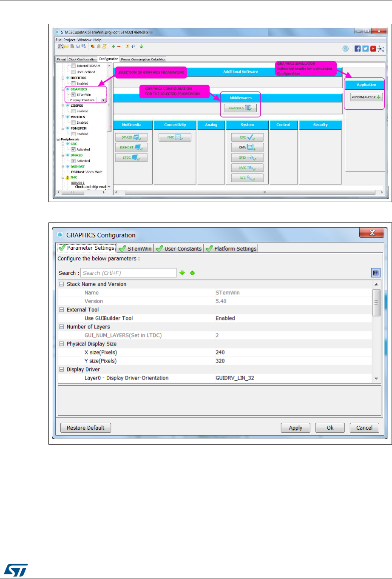Image resolution: width=392 pixels, height=579 pixels.
Task: Open the Facebook link icon
Action: [x=358, y=48]
